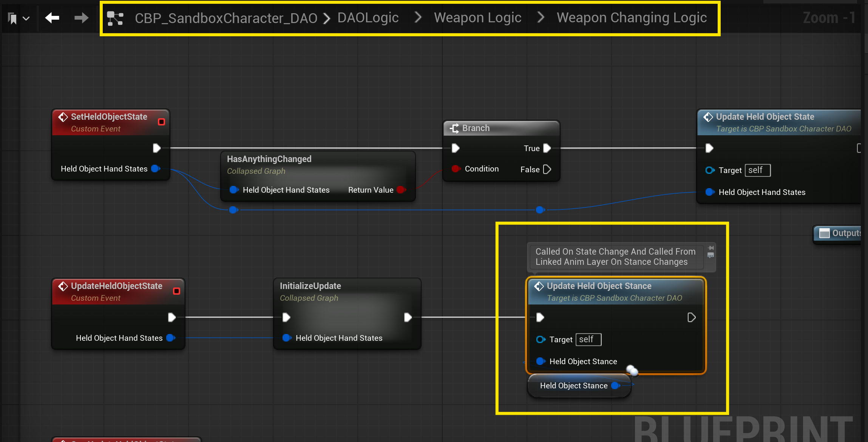Click the Outputs node icon
The image size is (868, 442).
click(824, 233)
